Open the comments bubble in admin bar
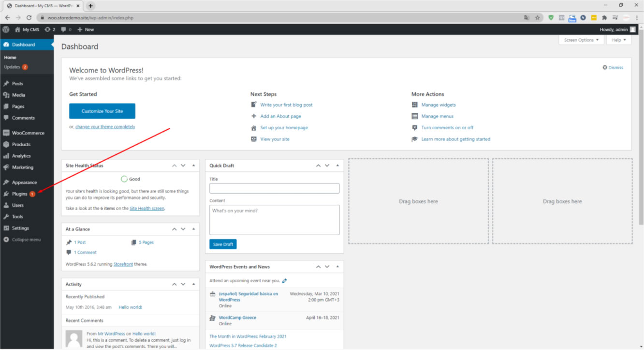The image size is (644, 350). coord(63,30)
